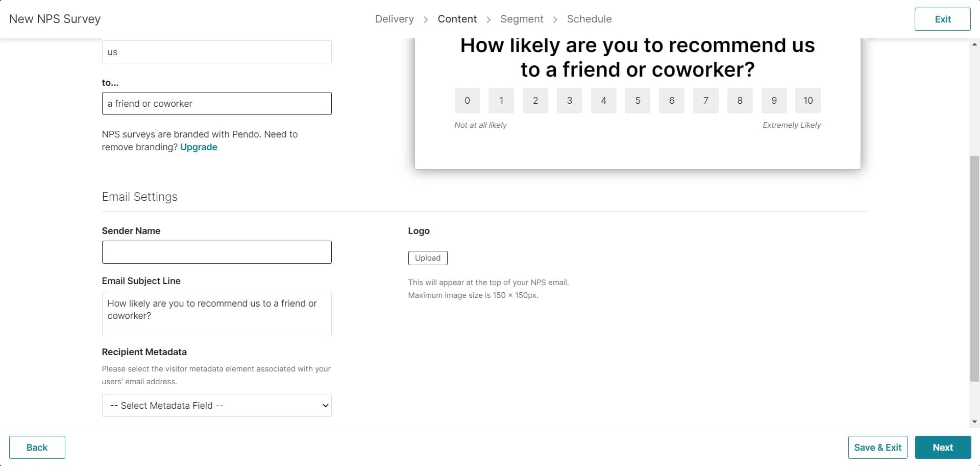Click the Email Subject Line text box
980x466 pixels.
216,314
